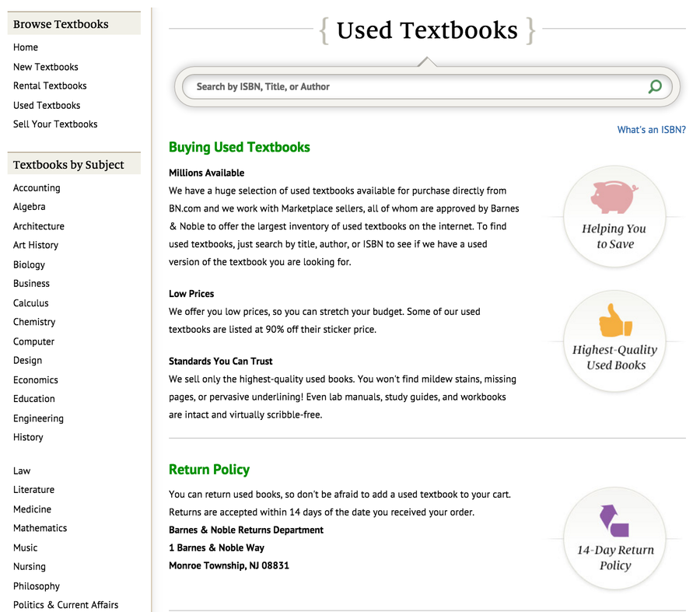Image resolution: width=700 pixels, height=612 pixels.
Task: Browse Business textbooks
Action: coord(31,284)
